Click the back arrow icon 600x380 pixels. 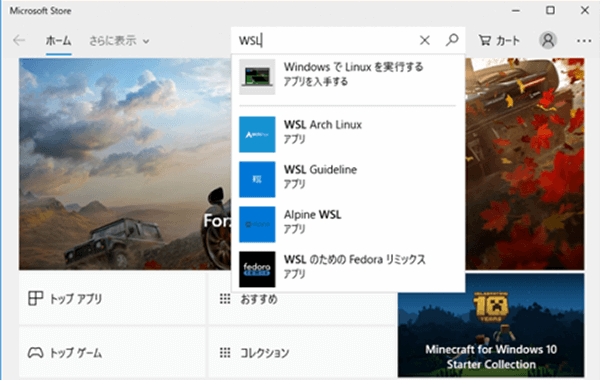coord(19,40)
